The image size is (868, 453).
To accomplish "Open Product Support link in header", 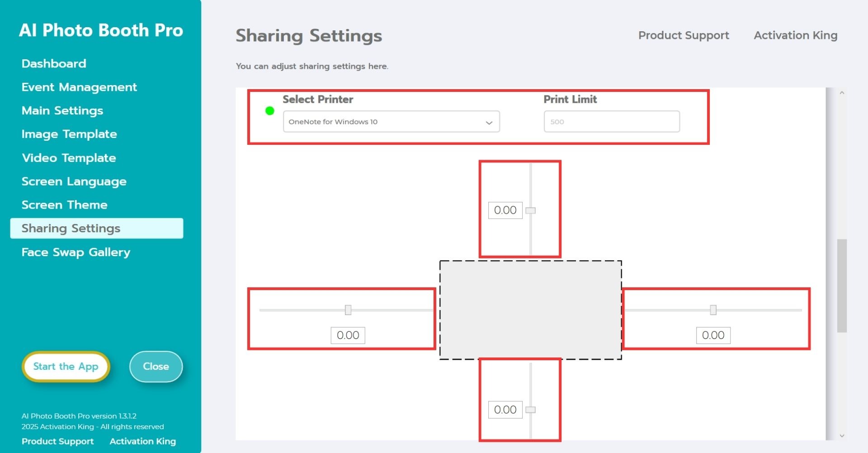I will tap(683, 35).
